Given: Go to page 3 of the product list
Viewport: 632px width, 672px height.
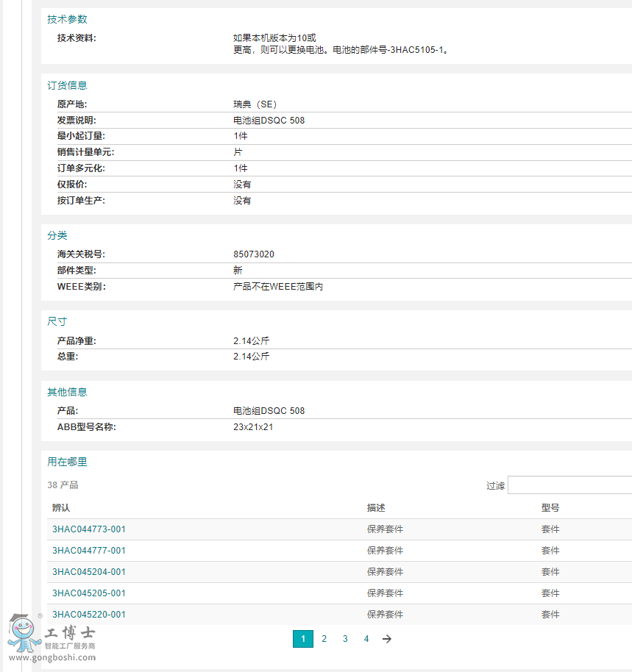Looking at the screenshot, I should (345, 639).
